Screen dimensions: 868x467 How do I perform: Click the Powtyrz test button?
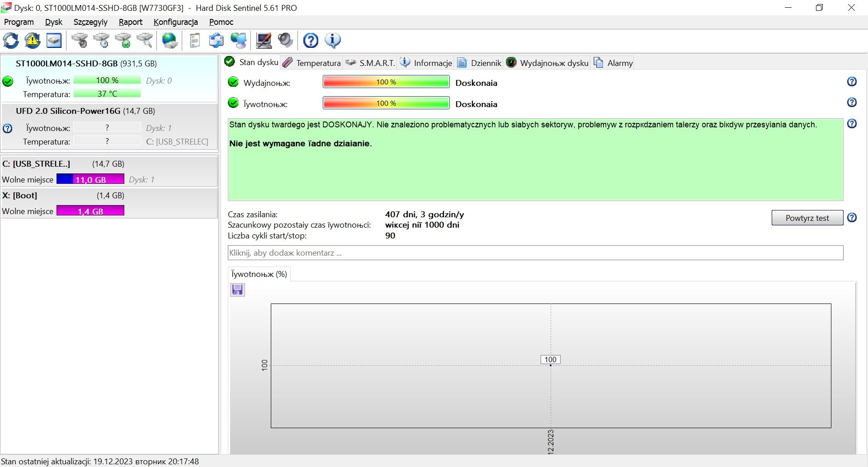[807, 218]
